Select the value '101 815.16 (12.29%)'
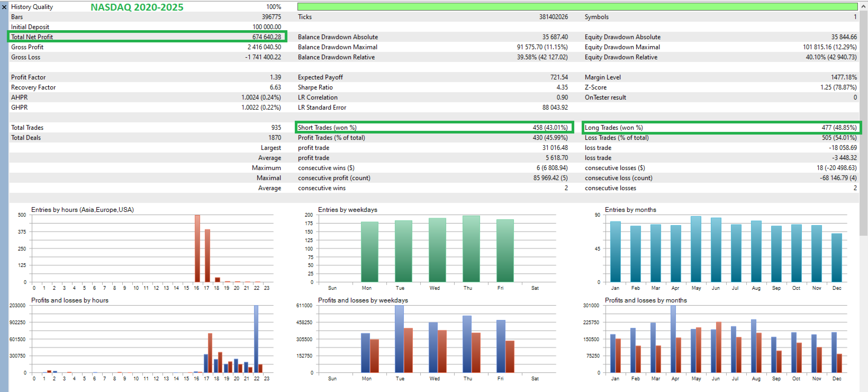868x392 pixels. point(830,47)
